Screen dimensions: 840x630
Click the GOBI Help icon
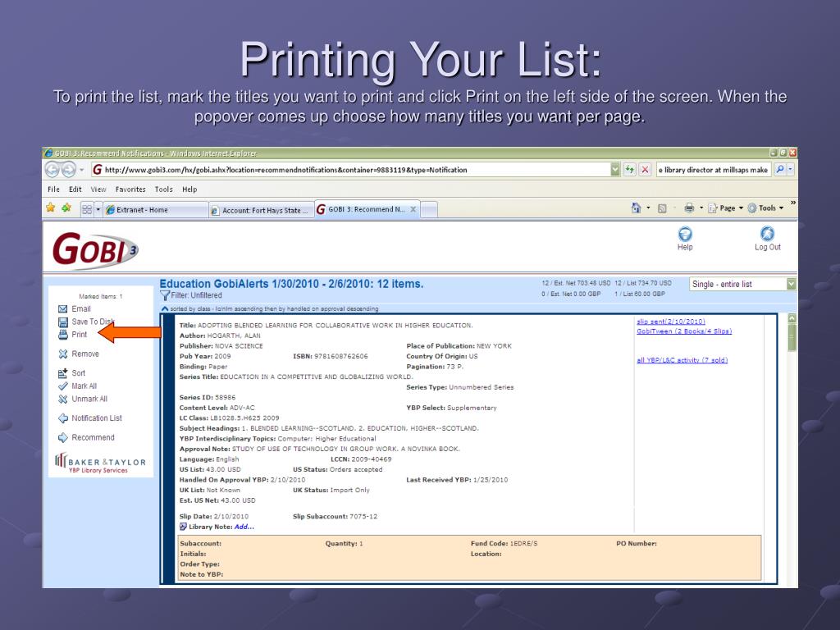pos(685,234)
